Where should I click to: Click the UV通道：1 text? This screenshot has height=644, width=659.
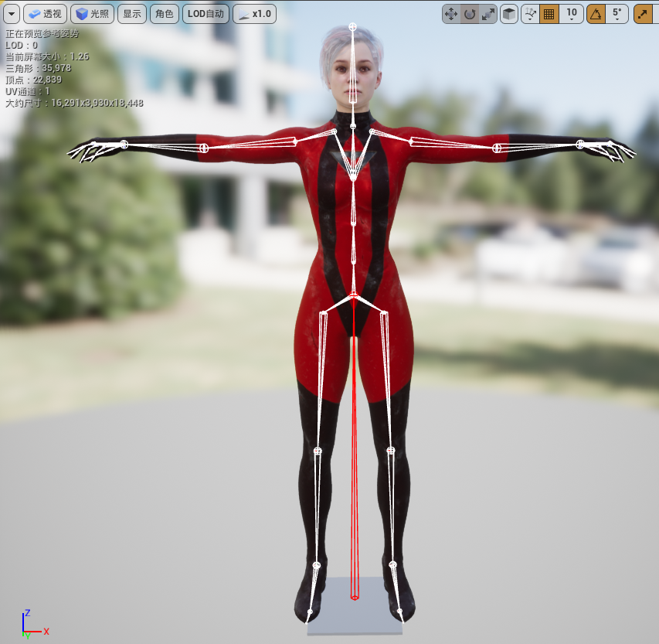click(x=27, y=91)
